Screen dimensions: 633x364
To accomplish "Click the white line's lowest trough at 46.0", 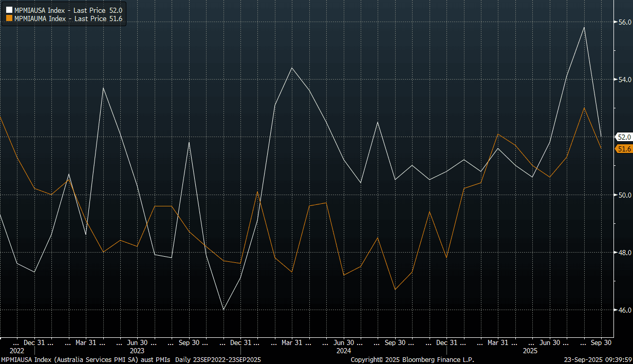I will coord(224,309).
